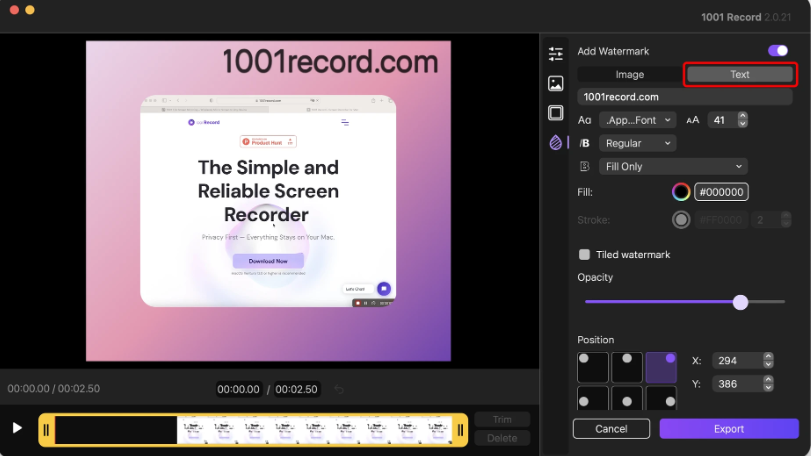The width and height of the screenshot is (811, 456).
Task: Open the image background panel icon
Action: pos(555,83)
